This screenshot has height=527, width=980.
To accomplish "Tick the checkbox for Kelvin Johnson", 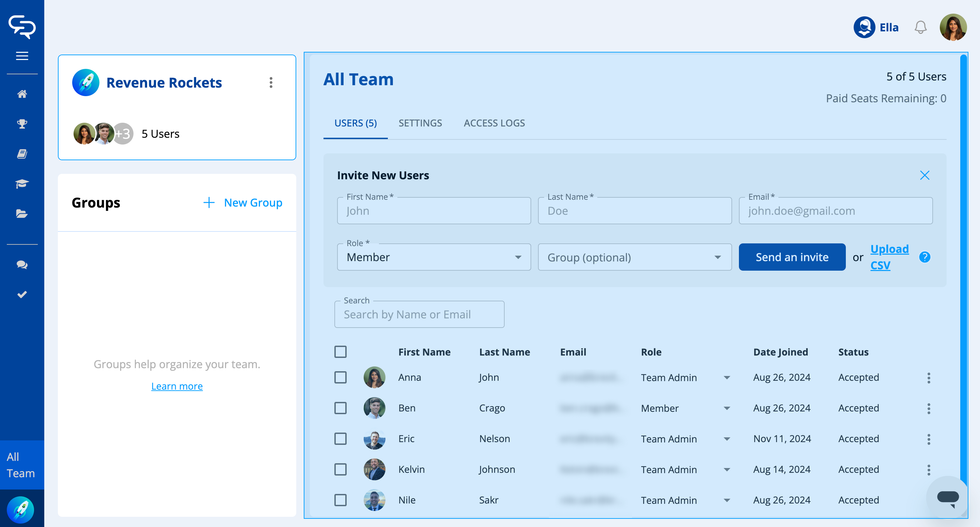I will (x=340, y=469).
